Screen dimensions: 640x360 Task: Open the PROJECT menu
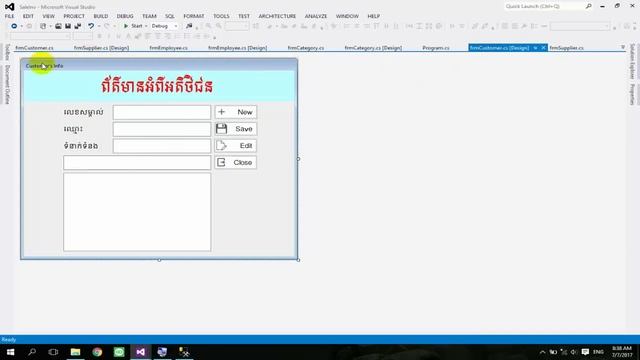point(74,16)
